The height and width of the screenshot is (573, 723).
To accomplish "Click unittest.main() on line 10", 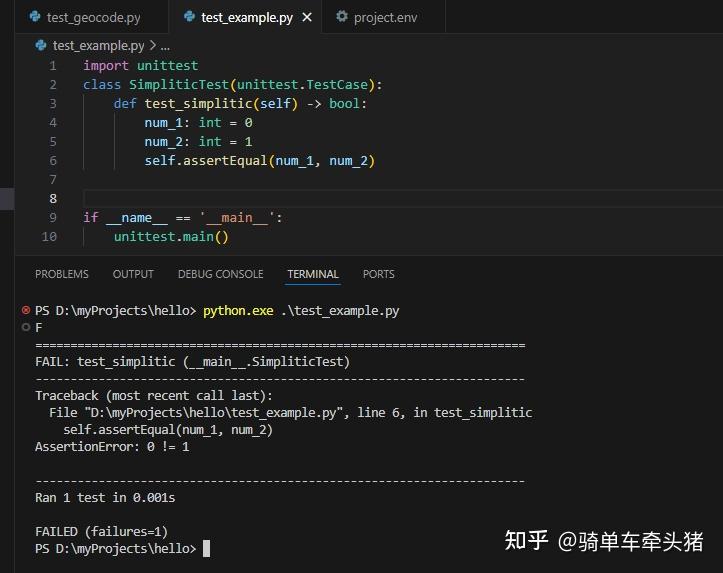I will point(171,237).
